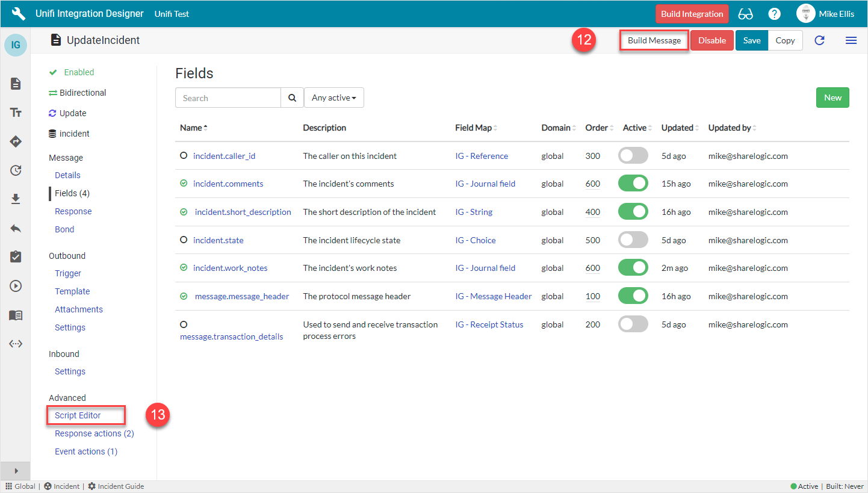Open the incident.work_notes field link
Screen dimensions: 868x493
(230, 268)
